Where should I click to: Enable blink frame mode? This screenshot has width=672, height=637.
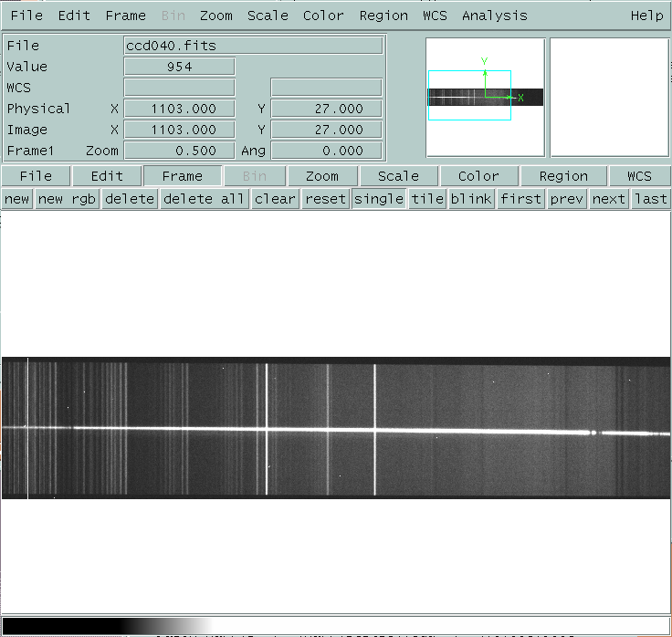pos(471,199)
